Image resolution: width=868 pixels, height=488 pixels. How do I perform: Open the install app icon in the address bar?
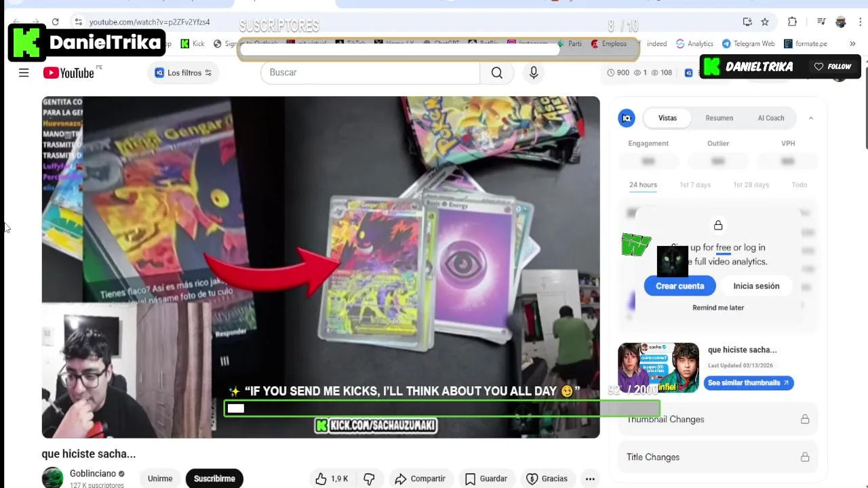(747, 22)
